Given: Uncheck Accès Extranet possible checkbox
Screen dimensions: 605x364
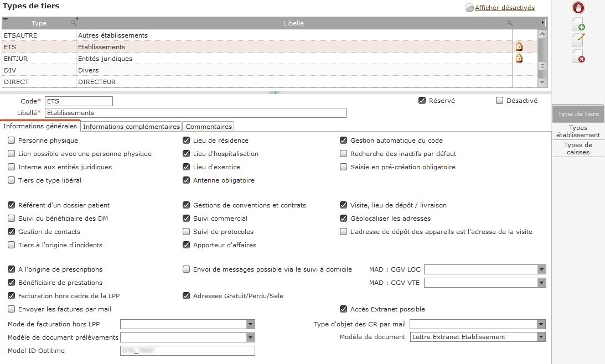Looking at the screenshot, I should (x=343, y=309).
